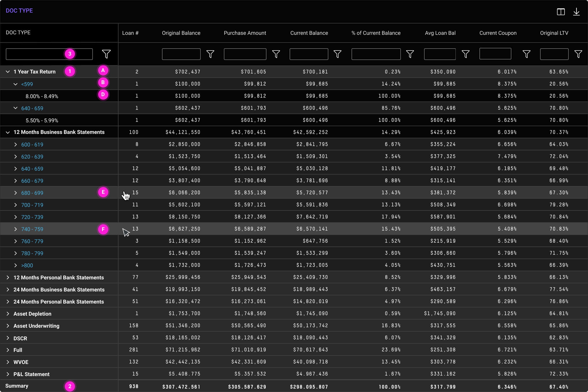Expand the WVOE group
588x392 pixels.
8,362
